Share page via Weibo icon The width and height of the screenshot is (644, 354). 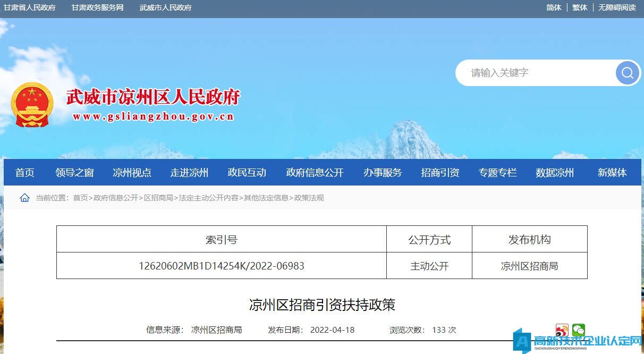click(x=562, y=330)
